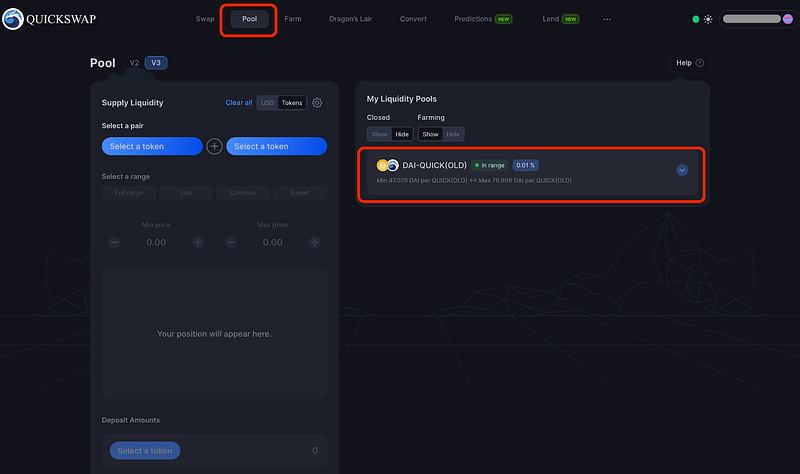This screenshot has width=800, height=474.
Task: Switch pool version to V2
Action: [134, 63]
